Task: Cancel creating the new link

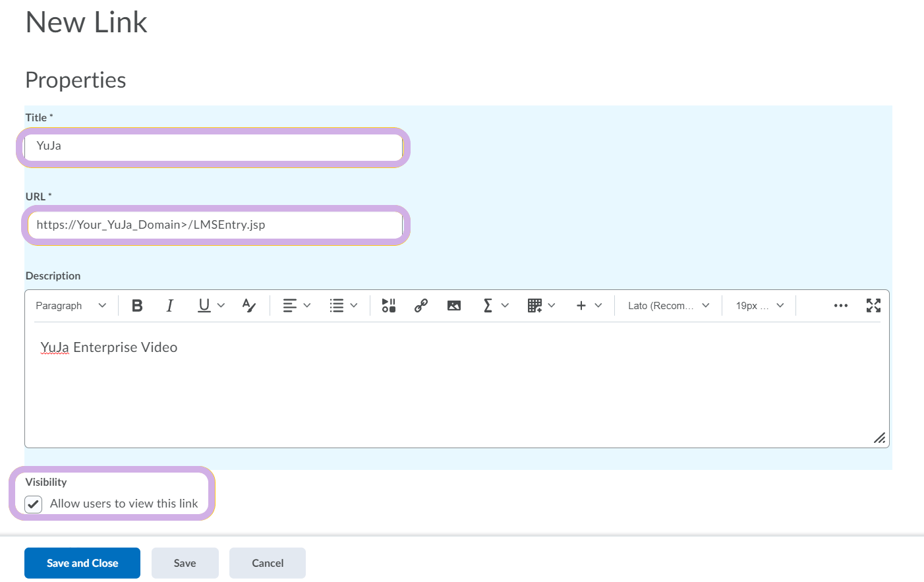Action: pyautogui.click(x=268, y=563)
